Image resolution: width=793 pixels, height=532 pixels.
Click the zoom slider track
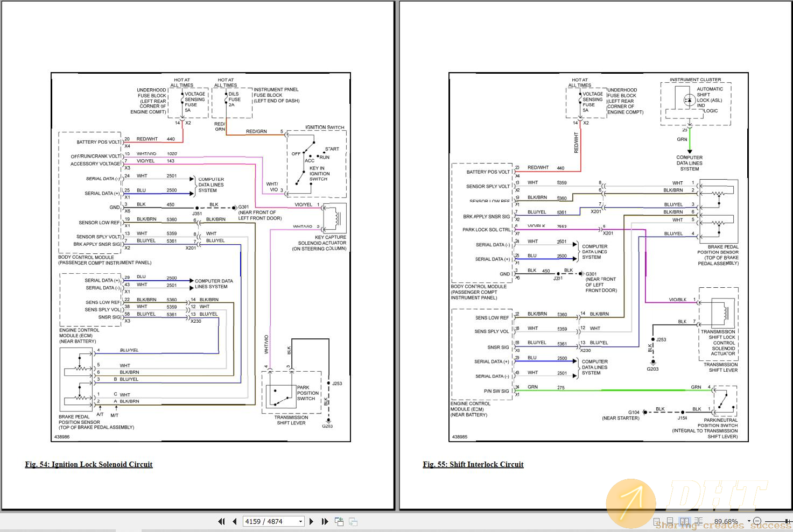(778, 521)
